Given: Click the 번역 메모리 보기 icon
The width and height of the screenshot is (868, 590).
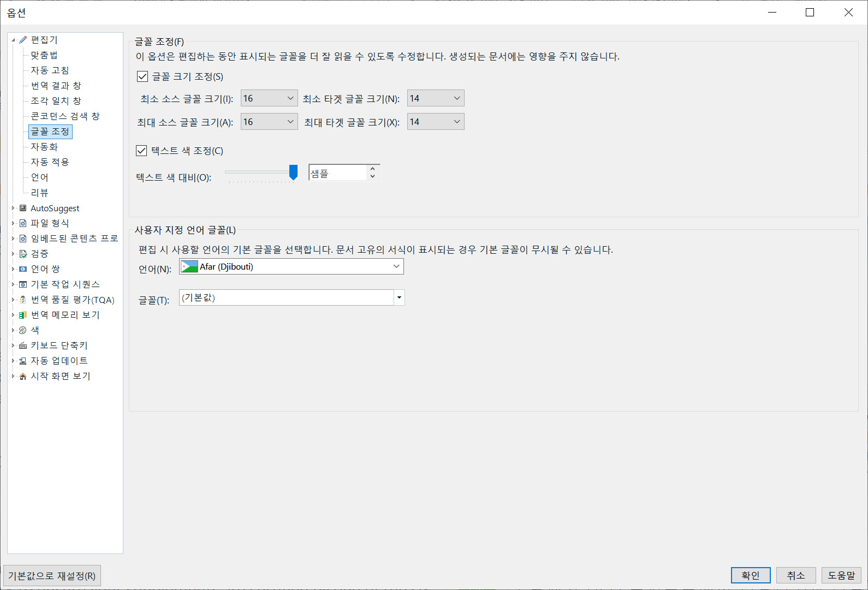Looking at the screenshot, I should click(23, 315).
